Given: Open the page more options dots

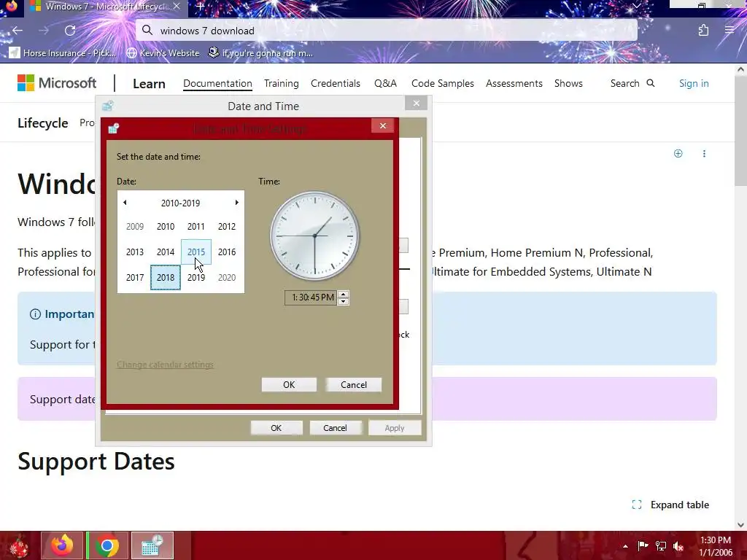Looking at the screenshot, I should pyautogui.click(x=704, y=153).
